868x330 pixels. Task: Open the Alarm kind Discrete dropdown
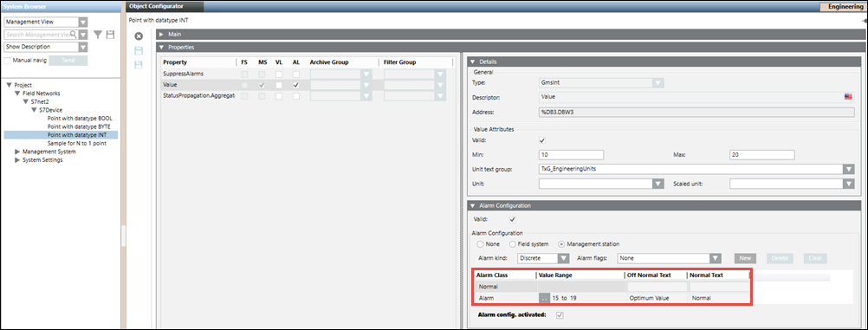tap(544, 258)
